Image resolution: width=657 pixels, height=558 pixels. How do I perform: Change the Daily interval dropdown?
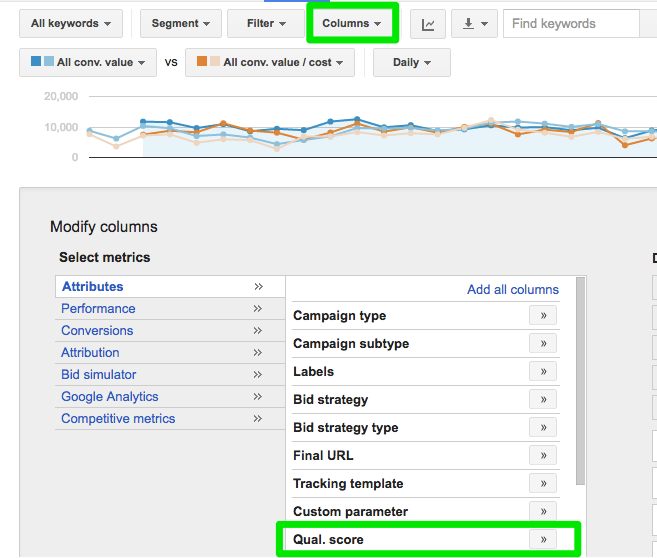412,62
